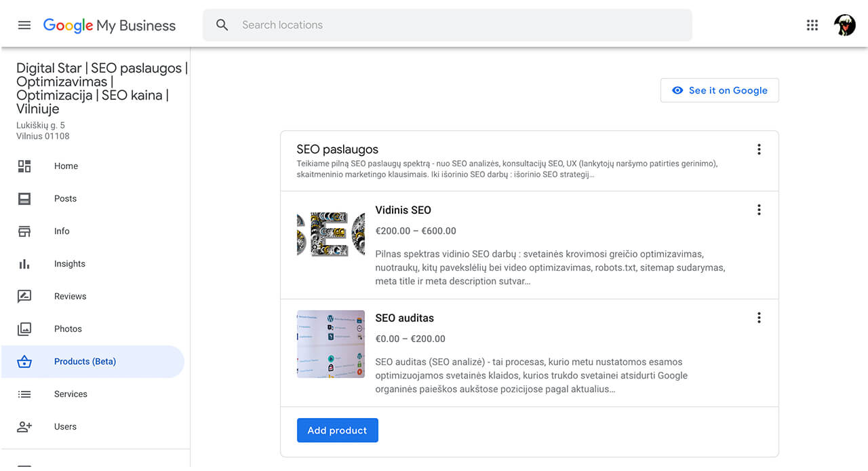Viewport: 868px width, 471px height.
Task: Open Photos section
Action: click(x=93, y=329)
